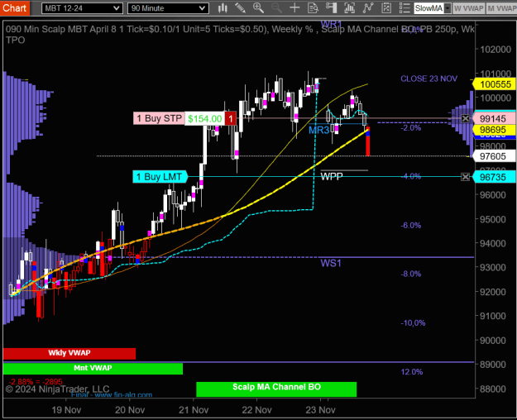This screenshot has height=420, width=517.
Task: Select the 1 Buy LMT order label
Action: tap(160, 177)
